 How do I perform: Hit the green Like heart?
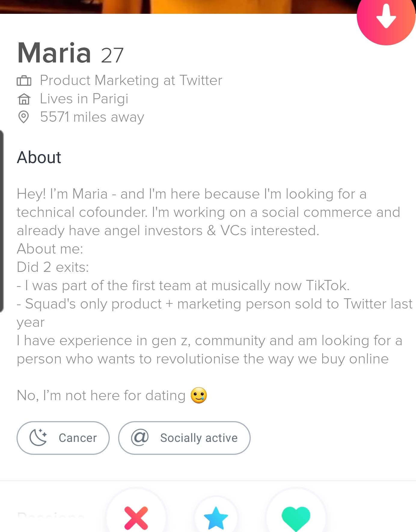[296, 518]
